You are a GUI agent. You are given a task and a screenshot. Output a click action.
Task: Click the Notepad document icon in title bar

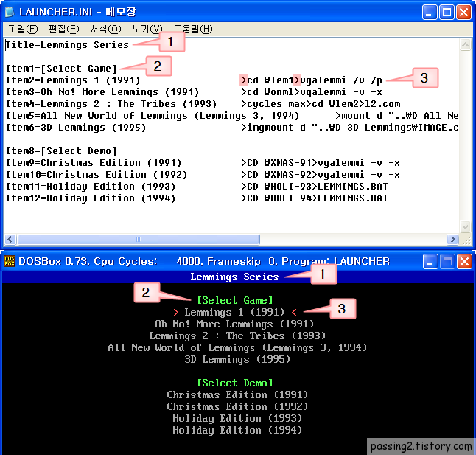(x=10, y=12)
